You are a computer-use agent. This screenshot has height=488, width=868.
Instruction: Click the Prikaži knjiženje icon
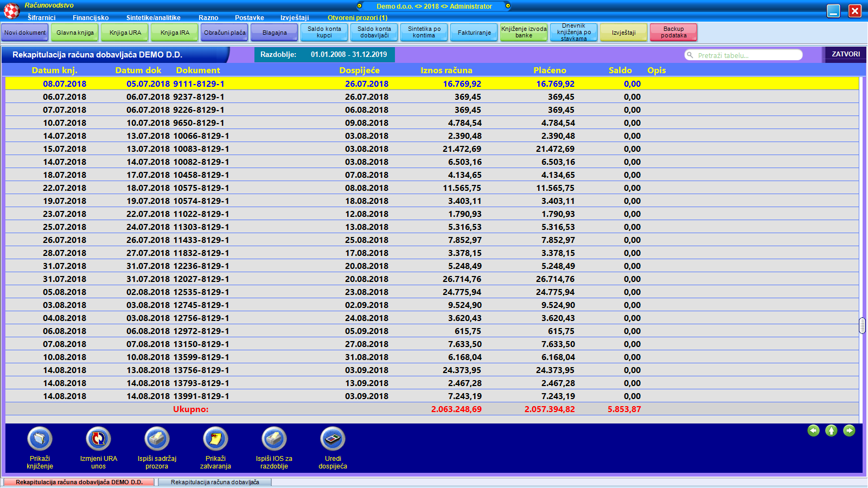(40, 439)
